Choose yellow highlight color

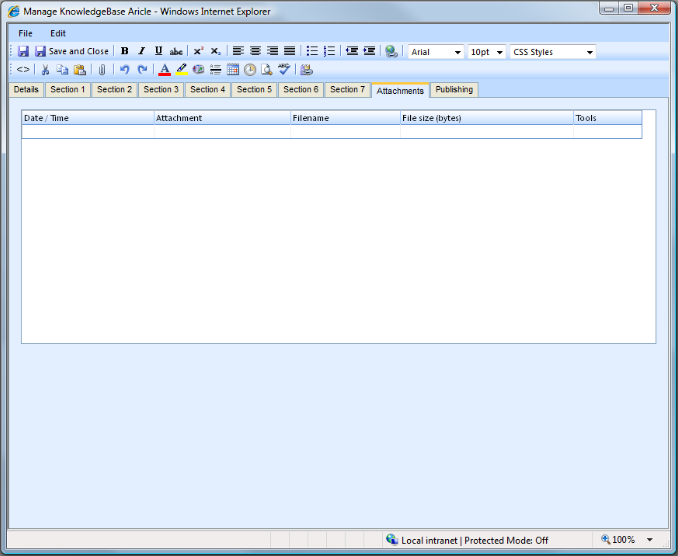182,69
